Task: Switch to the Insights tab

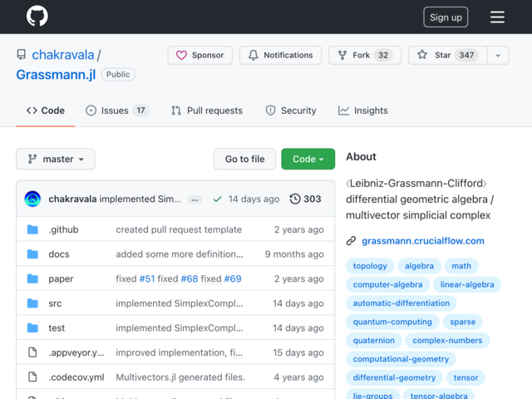Action: (362, 111)
